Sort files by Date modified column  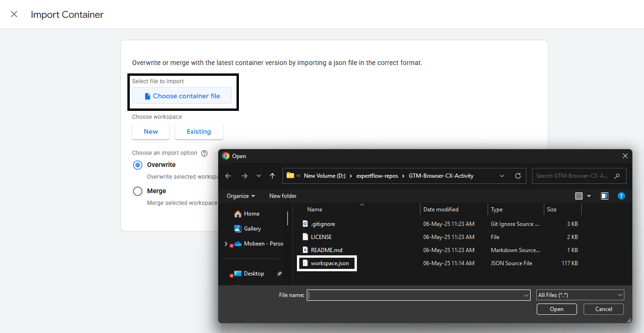441,210
